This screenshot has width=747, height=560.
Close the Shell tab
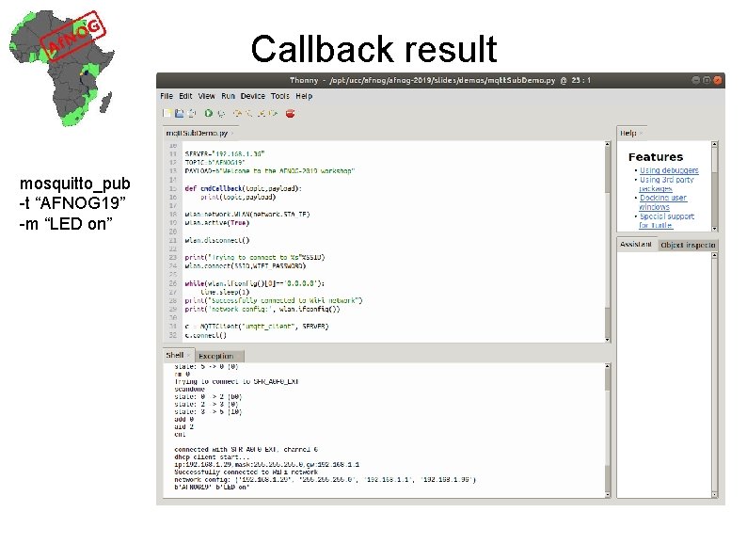tap(189, 356)
